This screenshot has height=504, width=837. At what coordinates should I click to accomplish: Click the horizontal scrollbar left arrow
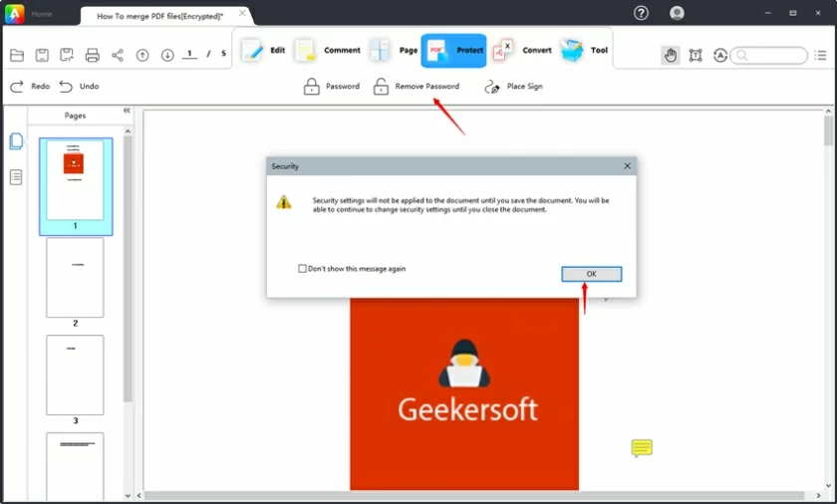pyautogui.click(x=139, y=495)
